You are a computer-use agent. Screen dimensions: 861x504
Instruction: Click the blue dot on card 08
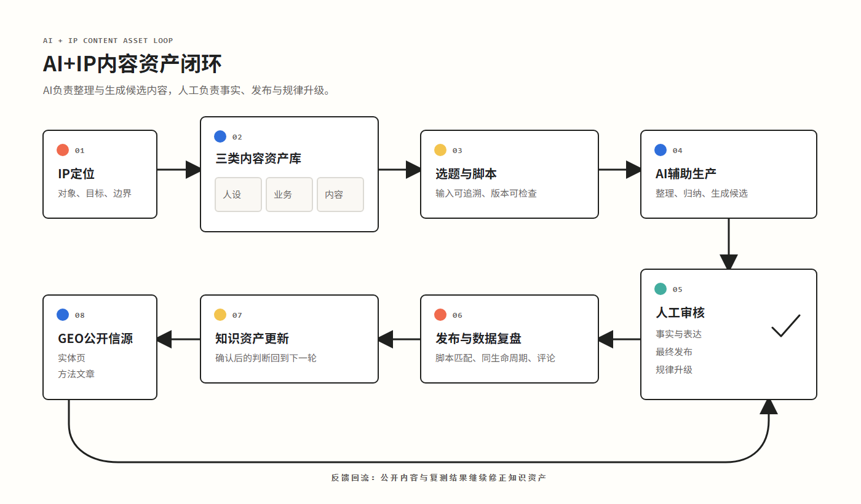pyautogui.click(x=63, y=315)
